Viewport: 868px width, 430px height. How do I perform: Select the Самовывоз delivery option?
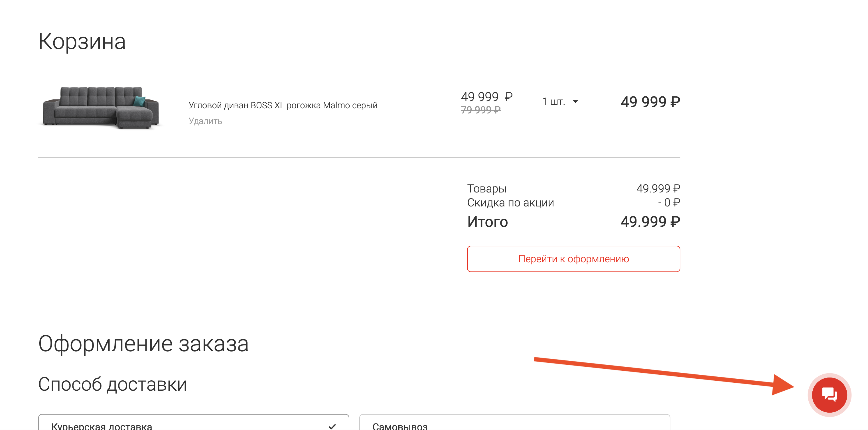(x=514, y=423)
